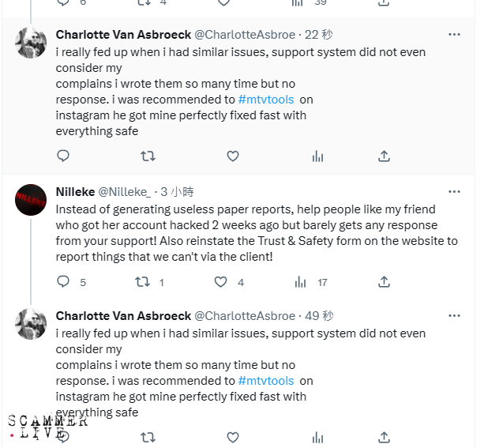Like Charlotte's 49-second-old tweet

[233, 437]
